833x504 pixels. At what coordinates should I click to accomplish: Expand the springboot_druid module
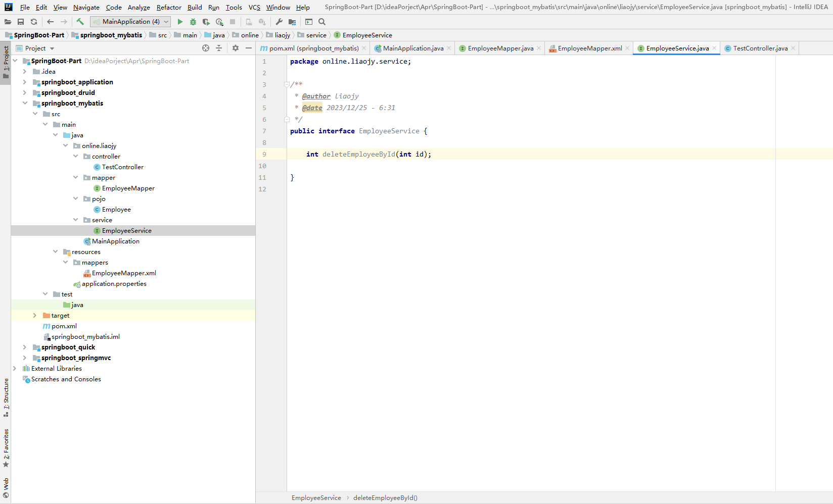point(25,92)
